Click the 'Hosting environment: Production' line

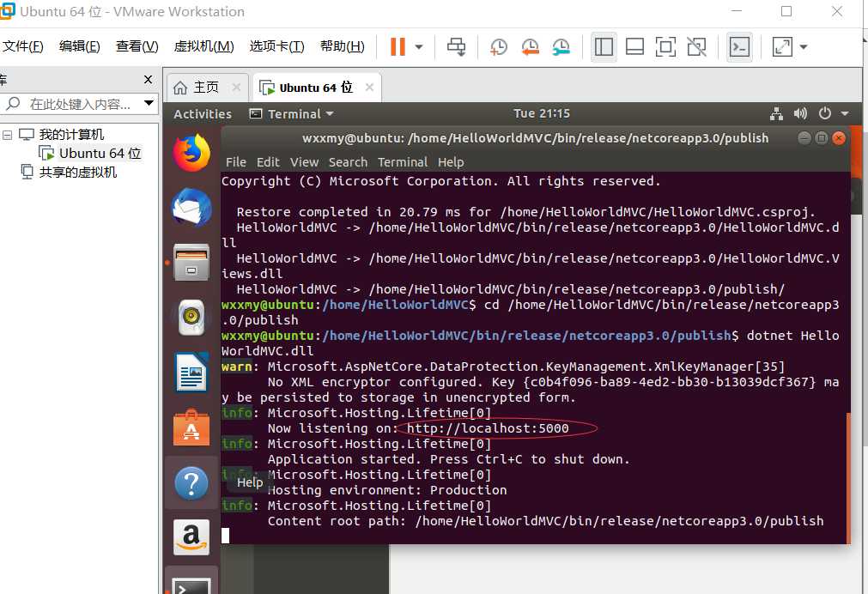[387, 490]
